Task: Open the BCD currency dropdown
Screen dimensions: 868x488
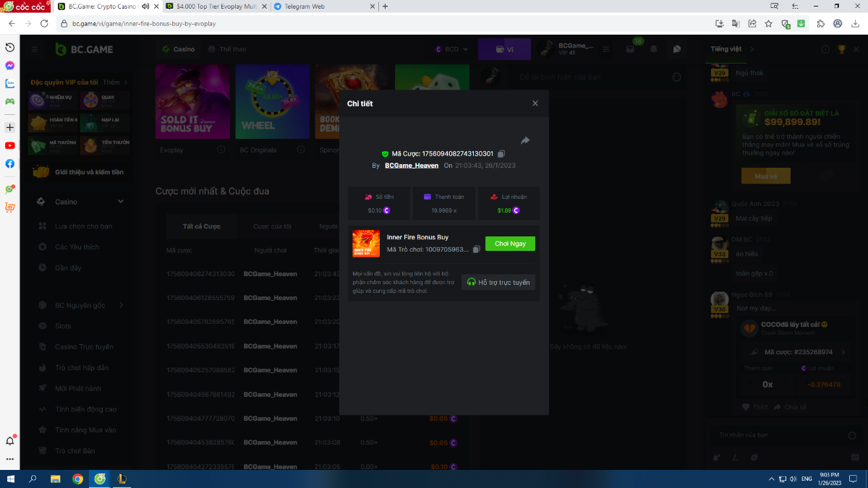Action: (452, 49)
